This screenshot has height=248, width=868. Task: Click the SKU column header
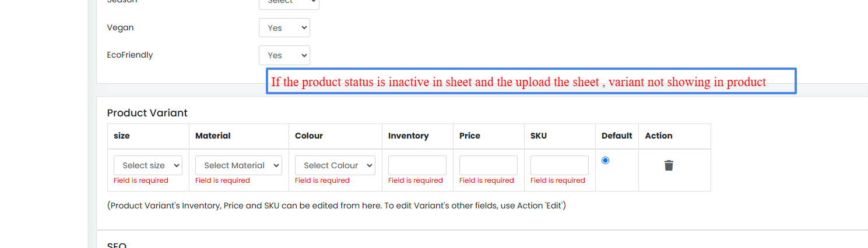point(539,136)
